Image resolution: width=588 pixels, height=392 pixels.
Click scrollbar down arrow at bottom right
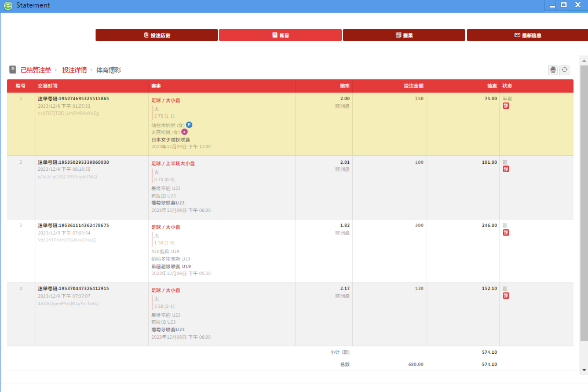point(583,369)
